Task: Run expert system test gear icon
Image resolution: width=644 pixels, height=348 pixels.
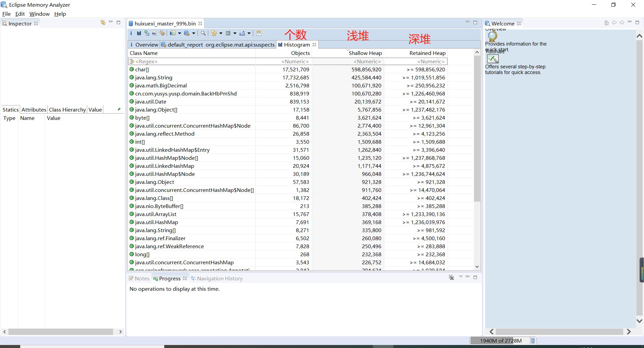Action: click(x=162, y=33)
